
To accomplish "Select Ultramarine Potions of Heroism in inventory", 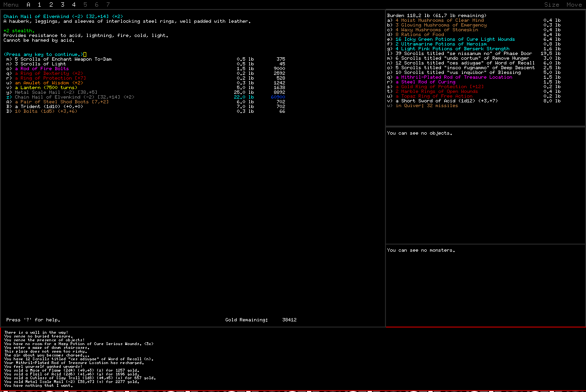I will (x=474, y=44).
